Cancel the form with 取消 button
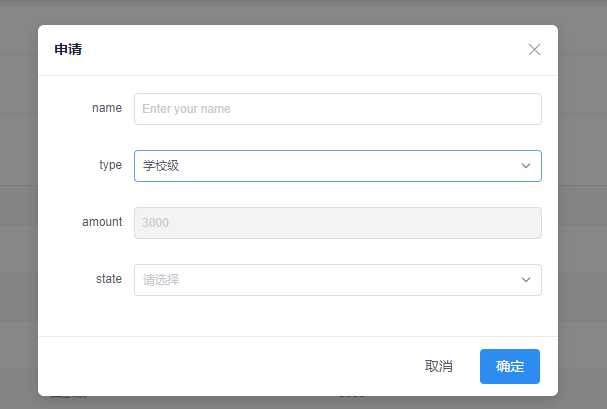Screen dimensions: 607x409 point(439,366)
